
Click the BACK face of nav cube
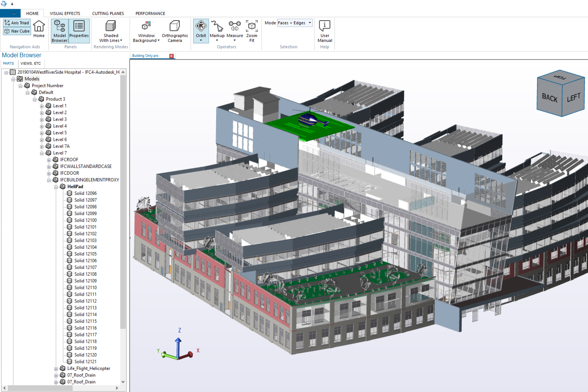549,98
